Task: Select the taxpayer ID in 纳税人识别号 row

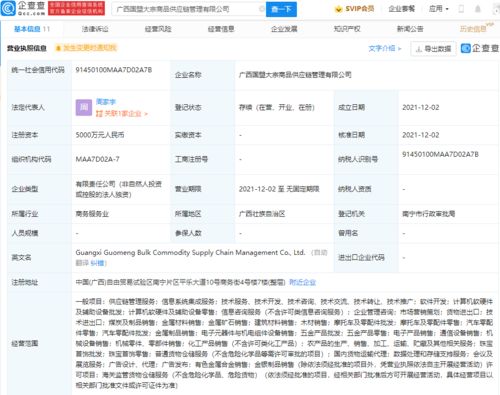Action: (x=440, y=154)
